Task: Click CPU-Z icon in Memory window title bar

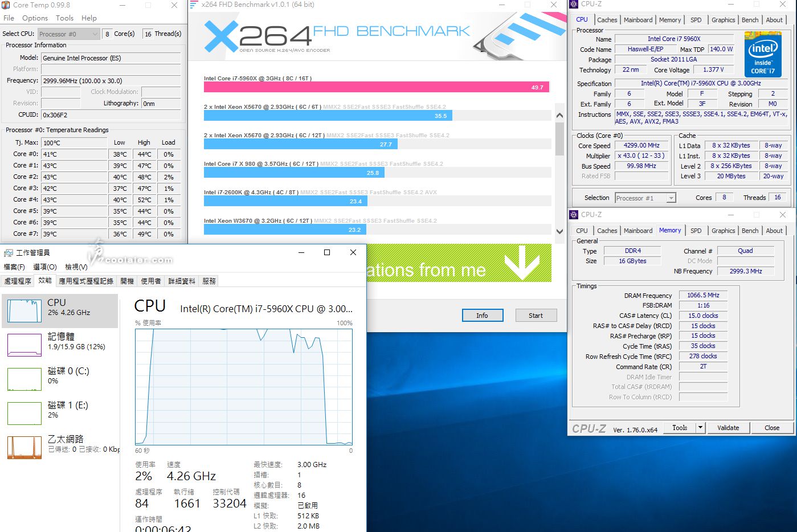Action: (574, 215)
